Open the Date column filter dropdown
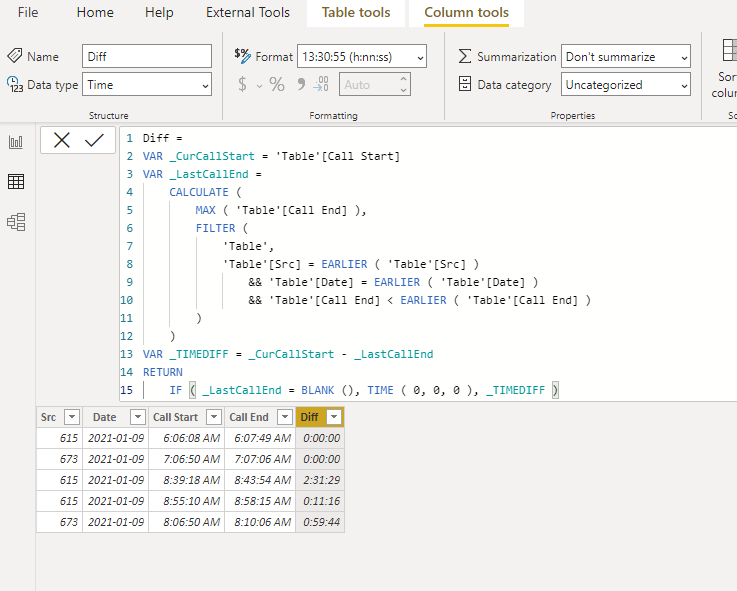The image size is (737, 591). coord(138,417)
